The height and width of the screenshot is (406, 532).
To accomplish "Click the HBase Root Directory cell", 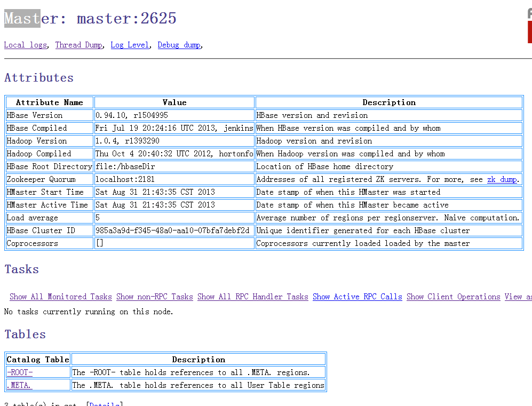I will click(50, 166).
